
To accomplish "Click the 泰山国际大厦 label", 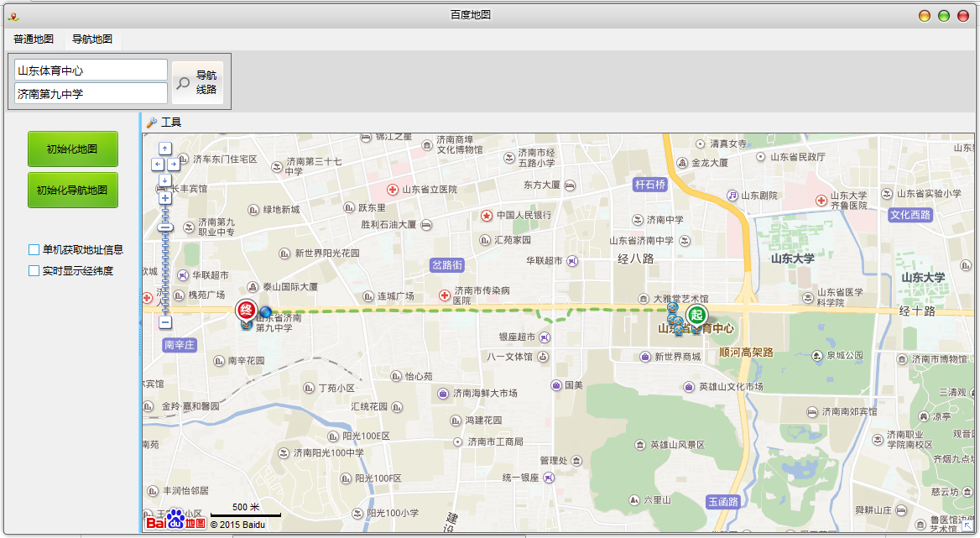I will click(x=290, y=287).
